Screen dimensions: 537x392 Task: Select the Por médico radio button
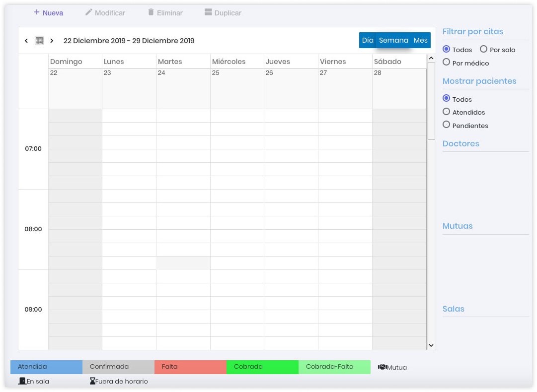coord(446,63)
